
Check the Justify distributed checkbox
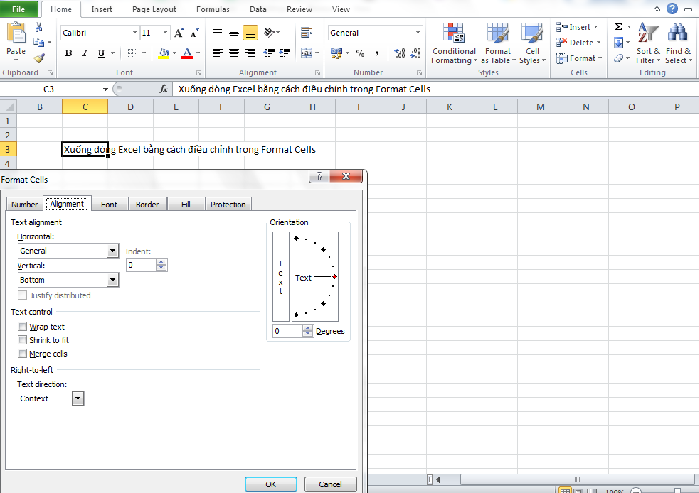[22, 295]
